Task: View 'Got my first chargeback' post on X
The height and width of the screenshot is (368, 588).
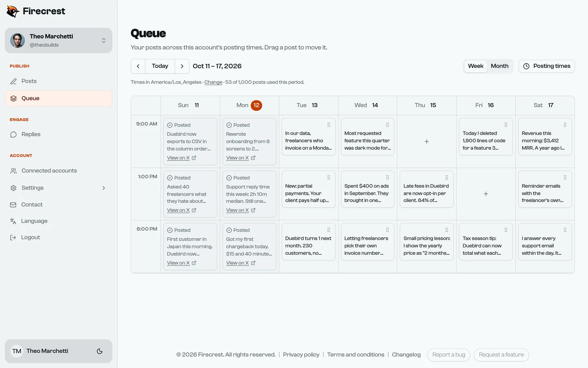Action: click(x=241, y=263)
